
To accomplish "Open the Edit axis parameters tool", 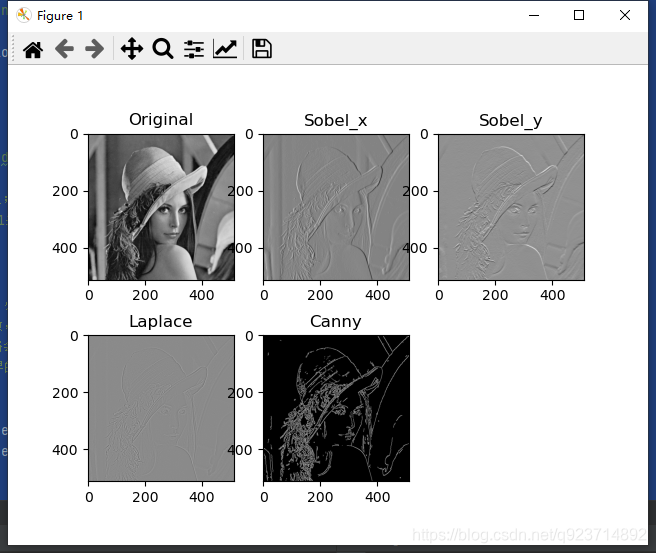I will pyautogui.click(x=225, y=49).
